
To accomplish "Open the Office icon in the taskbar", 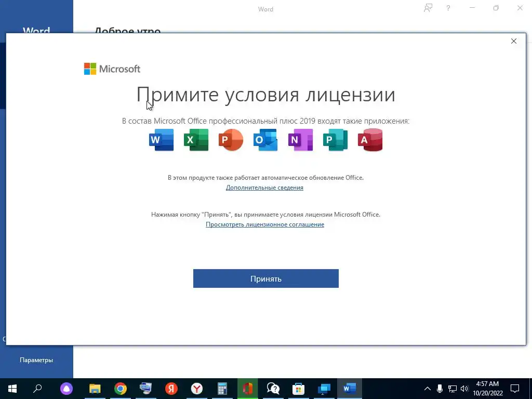I will point(248,389).
